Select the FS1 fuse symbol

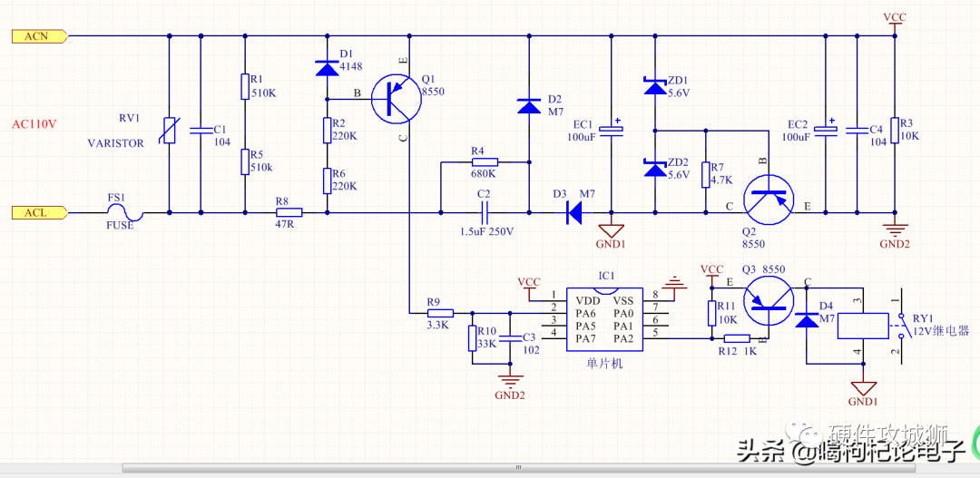point(125,212)
